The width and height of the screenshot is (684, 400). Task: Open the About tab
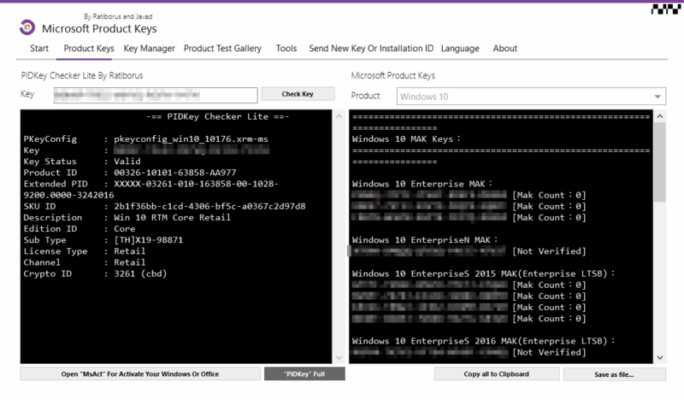pos(505,48)
